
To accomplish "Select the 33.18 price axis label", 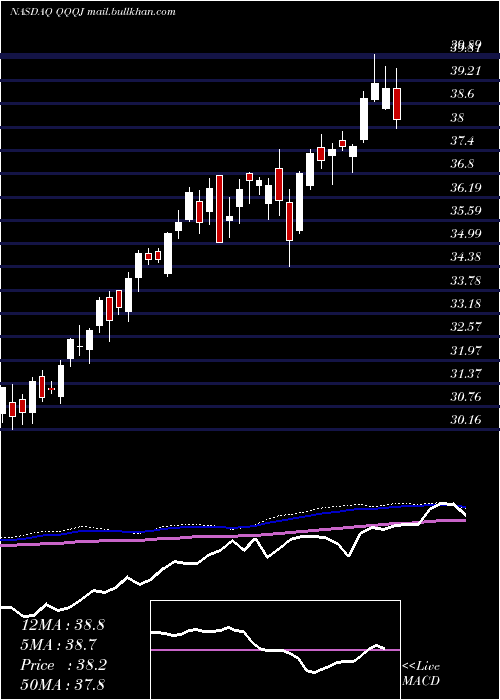I will click(465, 304).
